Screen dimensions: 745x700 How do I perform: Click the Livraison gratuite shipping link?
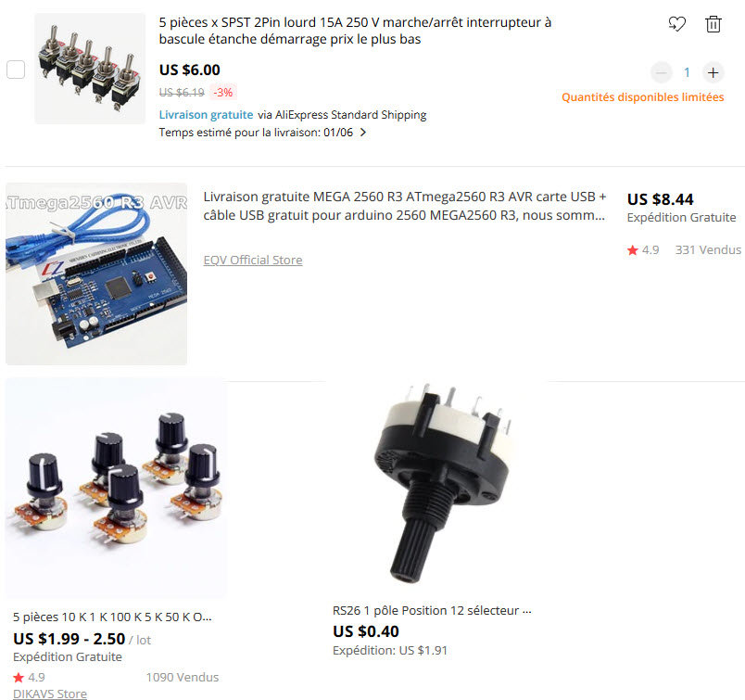[x=206, y=115]
